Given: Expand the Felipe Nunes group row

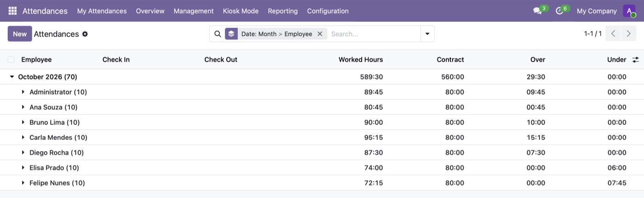Looking at the screenshot, I should point(23,183).
